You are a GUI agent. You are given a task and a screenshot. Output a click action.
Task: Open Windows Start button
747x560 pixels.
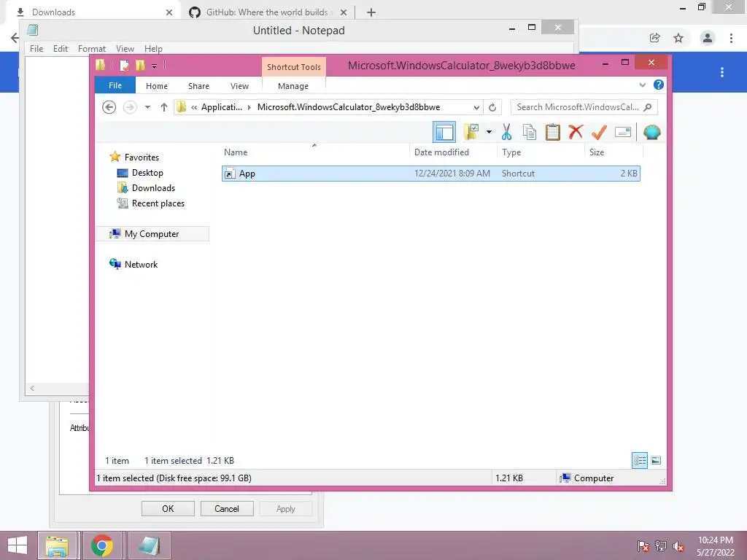[18, 545]
